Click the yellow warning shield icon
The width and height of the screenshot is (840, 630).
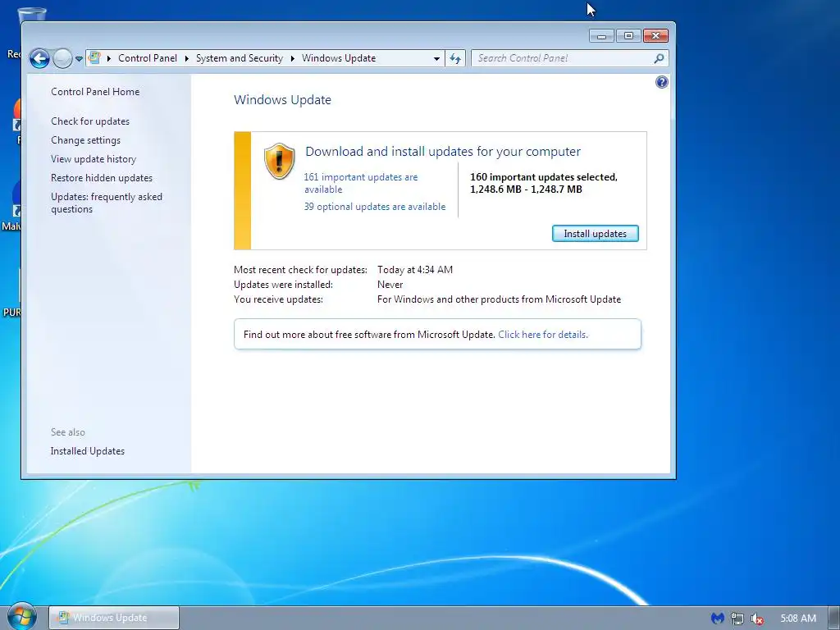tap(279, 162)
